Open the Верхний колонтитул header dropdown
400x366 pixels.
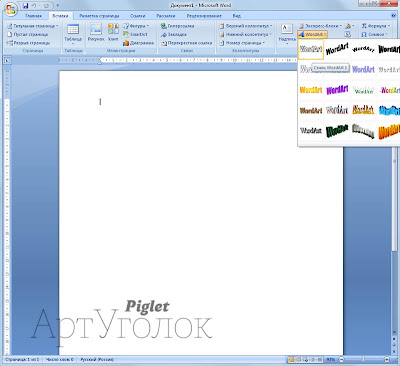(x=245, y=26)
